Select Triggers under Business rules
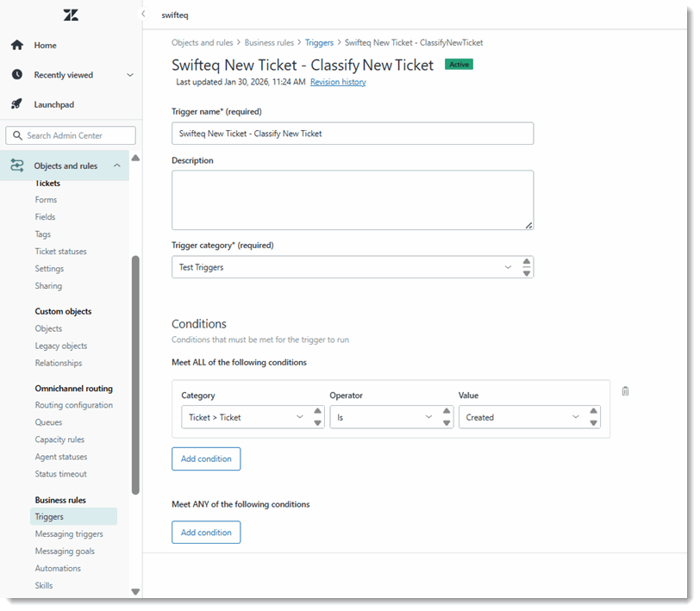This screenshot has height=611, width=700. [x=73, y=516]
